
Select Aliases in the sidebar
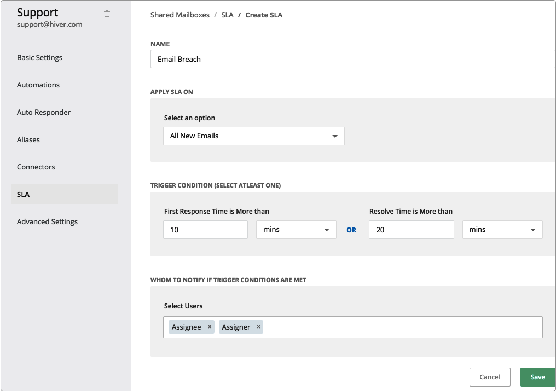pos(28,139)
